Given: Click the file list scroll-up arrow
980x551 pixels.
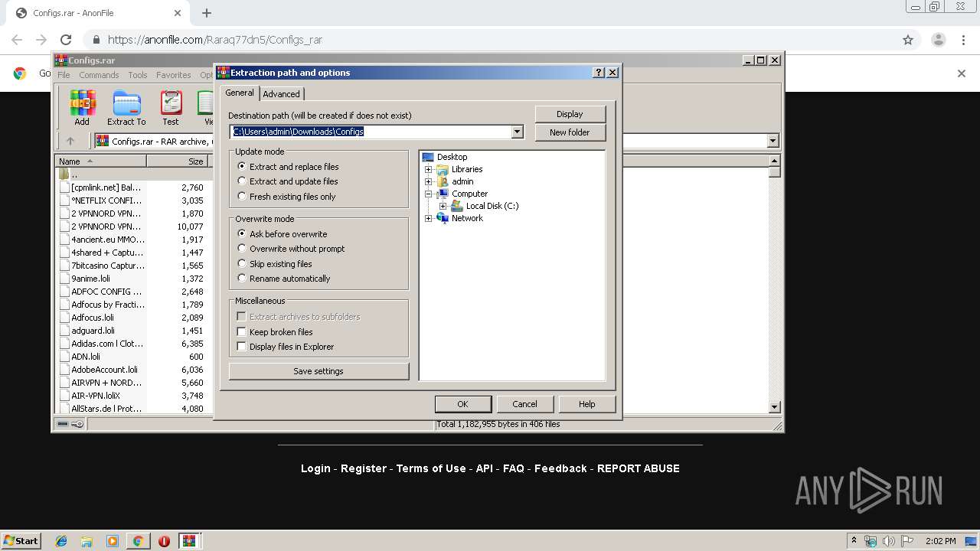Looking at the screenshot, I should [x=774, y=161].
